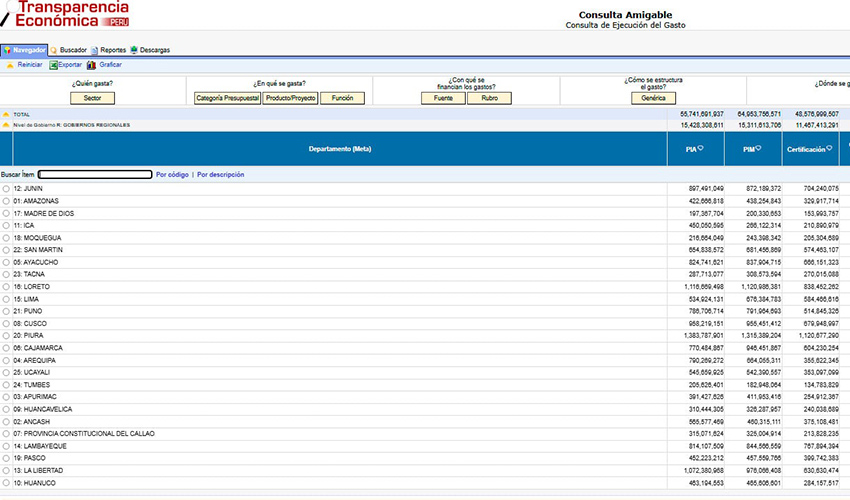This screenshot has height=500, width=850.
Task: Click the Reiniciar link
Action: click(x=30, y=65)
